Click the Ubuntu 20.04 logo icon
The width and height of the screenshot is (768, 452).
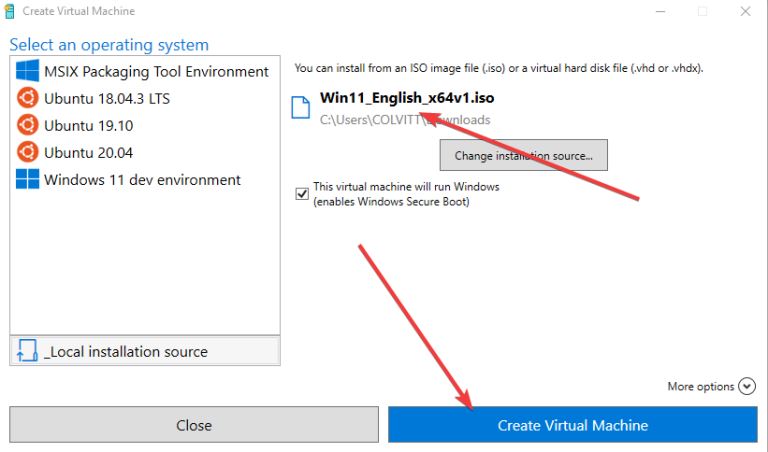coord(27,152)
